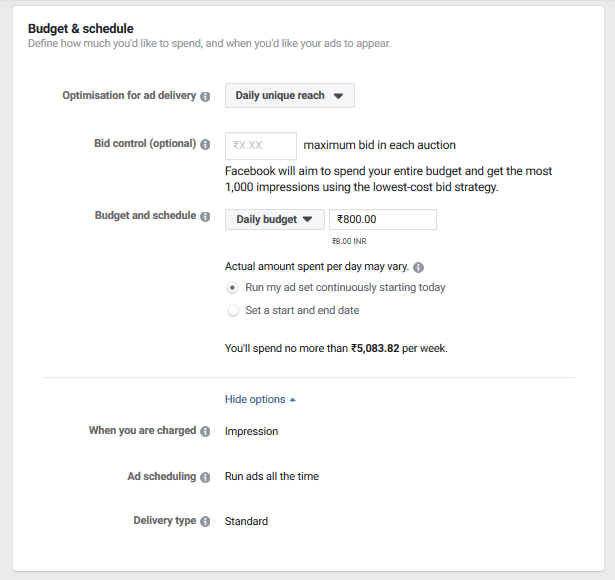Screen dimensions: 615x580
Task: Click info icon next to Delivery type
Action: (x=205, y=522)
